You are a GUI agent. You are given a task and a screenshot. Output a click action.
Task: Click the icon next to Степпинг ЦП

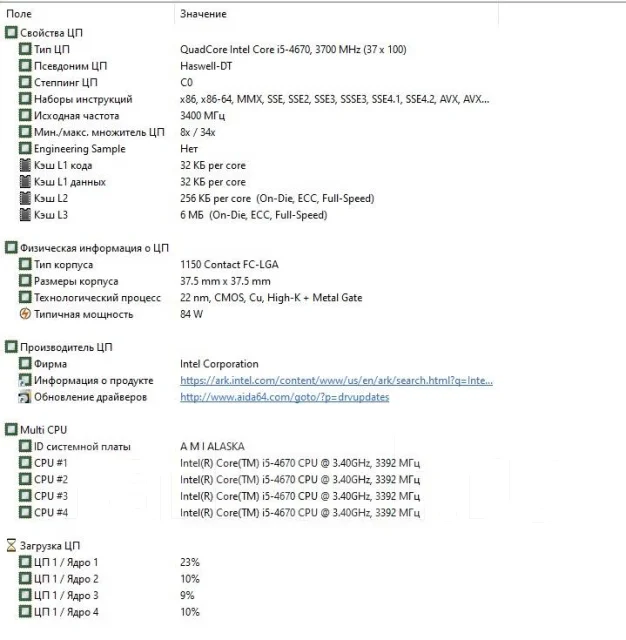point(25,82)
